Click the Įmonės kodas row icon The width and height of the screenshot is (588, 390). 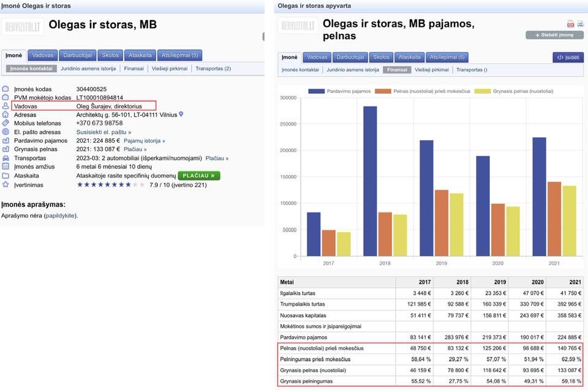(6, 89)
